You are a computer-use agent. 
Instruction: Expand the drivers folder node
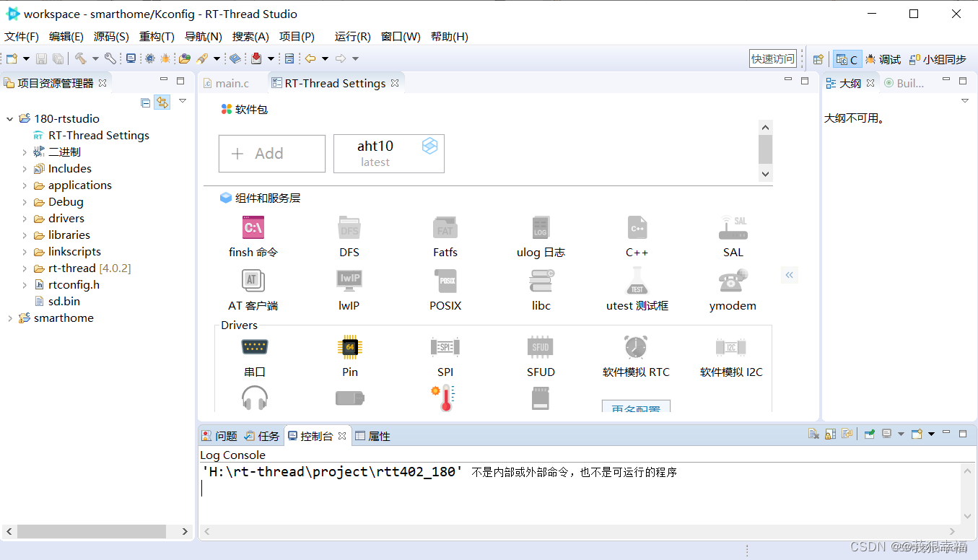(x=25, y=219)
